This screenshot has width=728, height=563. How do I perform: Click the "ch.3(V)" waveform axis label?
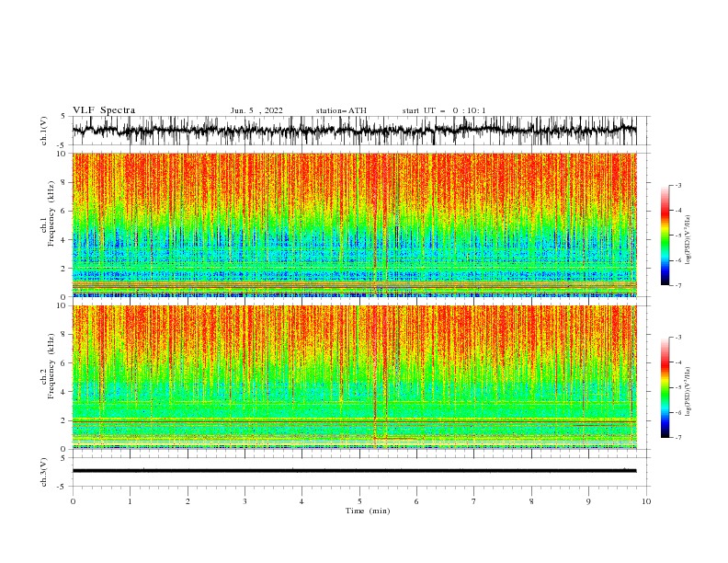(x=44, y=472)
